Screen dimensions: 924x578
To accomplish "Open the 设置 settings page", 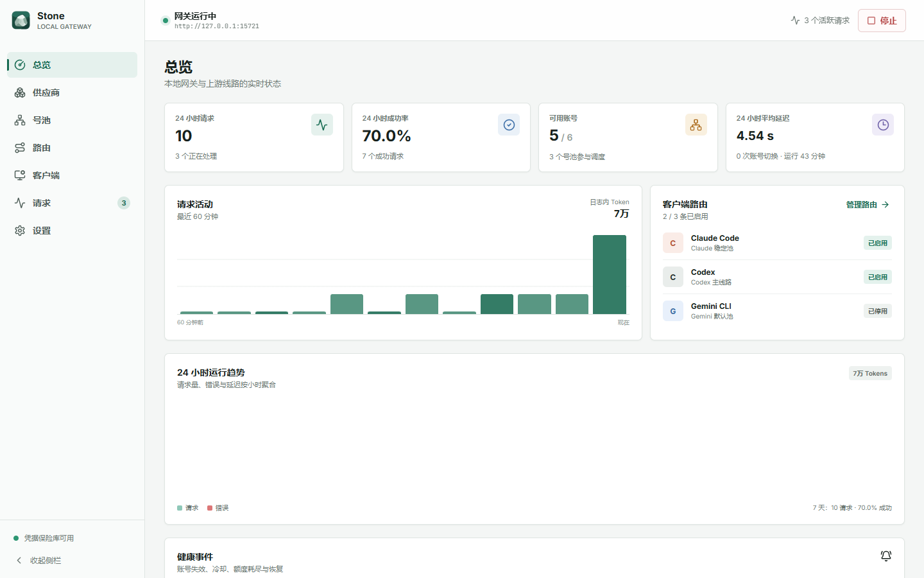I will pyautogui.click(x=72, y=231).
